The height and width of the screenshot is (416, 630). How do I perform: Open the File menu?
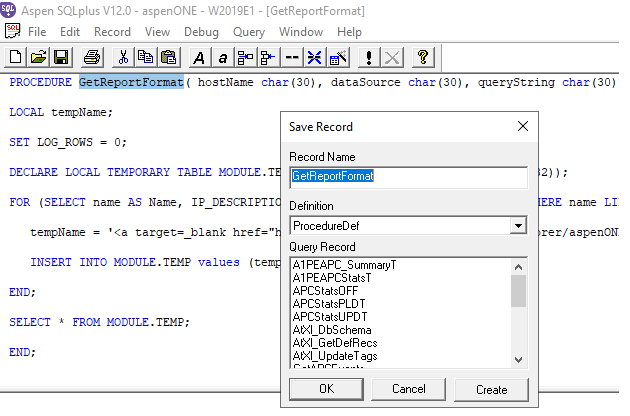[x=37, y=32]
